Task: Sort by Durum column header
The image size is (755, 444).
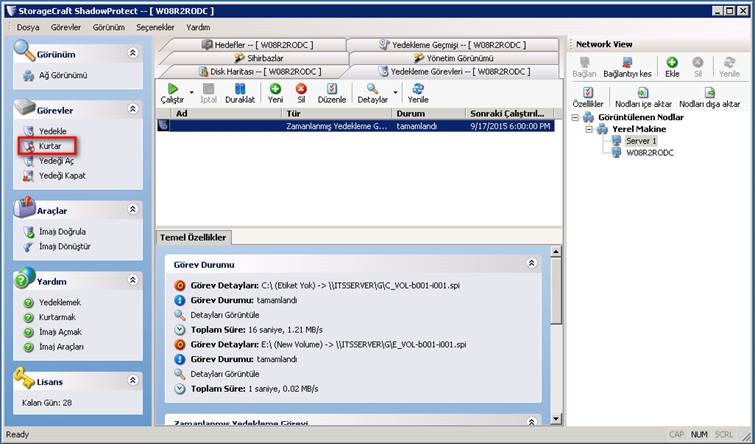Action: (429, 114)
